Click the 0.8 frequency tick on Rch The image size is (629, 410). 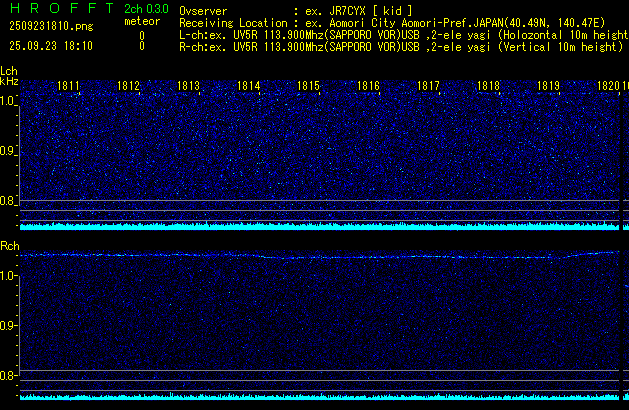8,376
